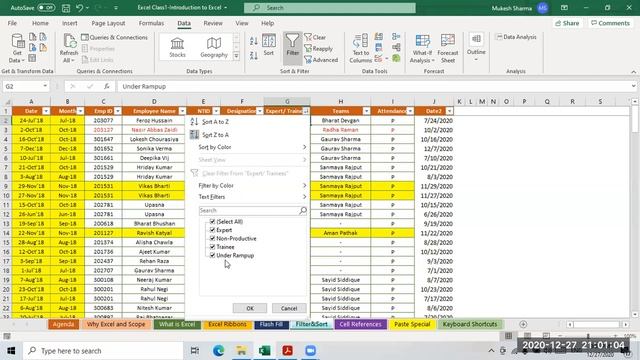Switch to the Paste Special sheet tab
Image resolution: width=640 pixels, height=360 pixels.
tap(412, 324)
